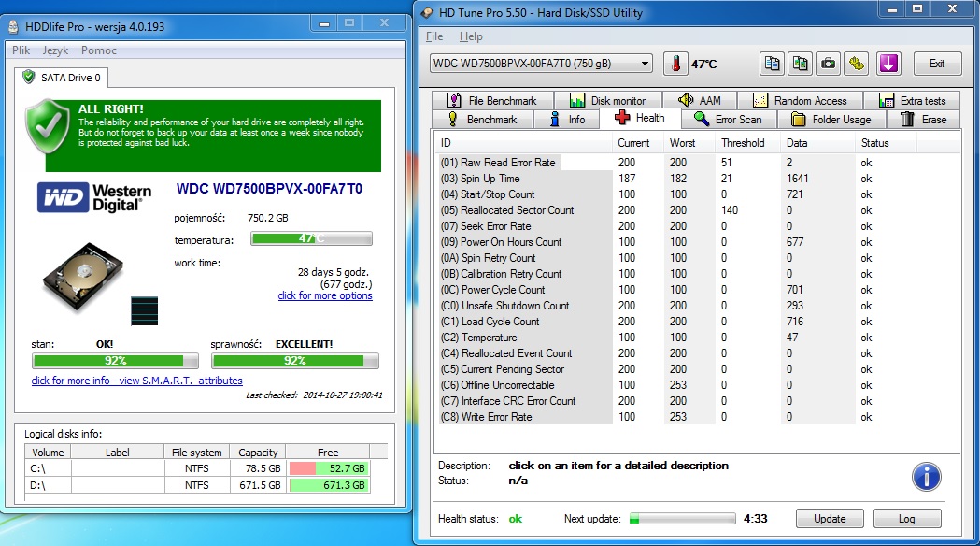The height and width of the screenshot is (546, 980).
Task: Take a screenshot with the camera icon
Action: [x=828, y=64]
